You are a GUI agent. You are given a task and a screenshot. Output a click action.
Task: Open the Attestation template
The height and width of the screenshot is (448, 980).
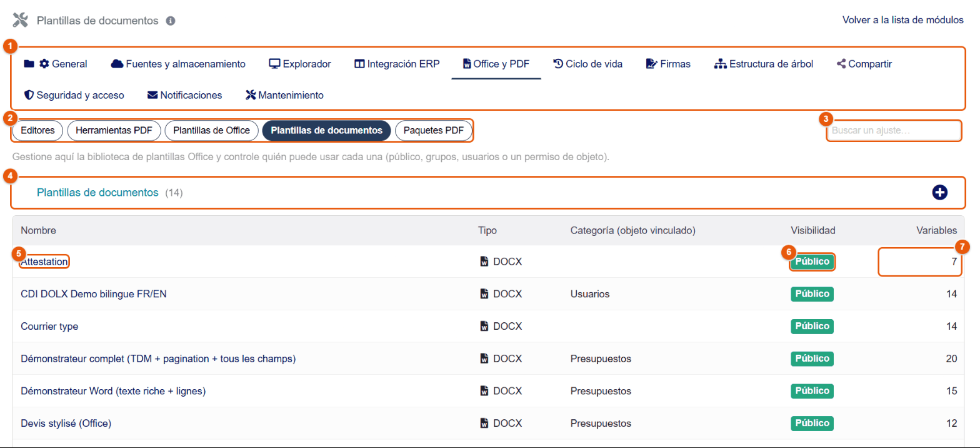(x=44, y=262)
